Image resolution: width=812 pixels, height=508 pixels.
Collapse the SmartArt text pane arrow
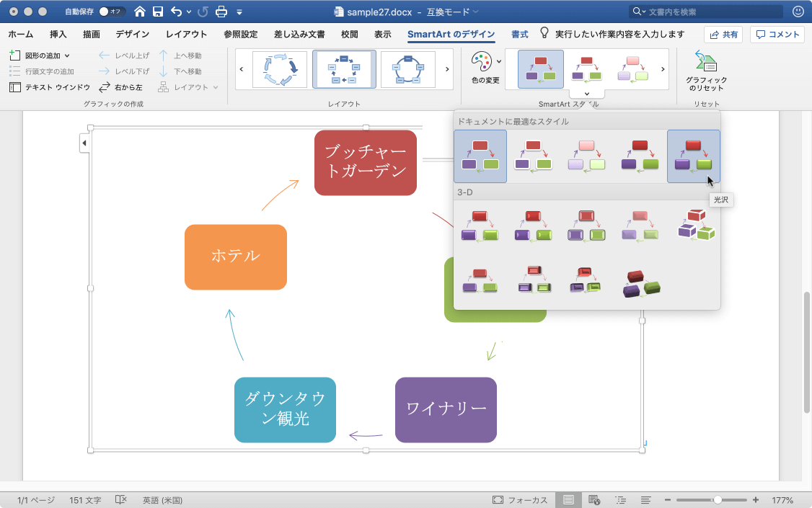(x=84, y=143)
